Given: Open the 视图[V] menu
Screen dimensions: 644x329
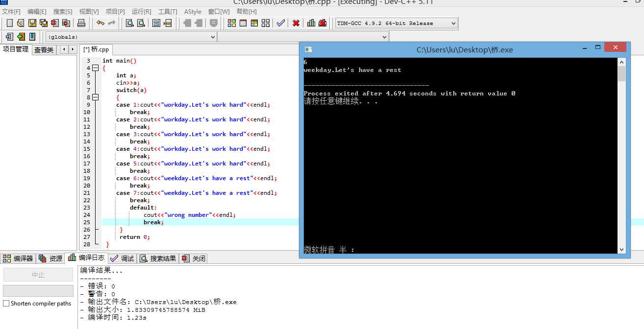Looking at the screenshot, I should 89,11.
